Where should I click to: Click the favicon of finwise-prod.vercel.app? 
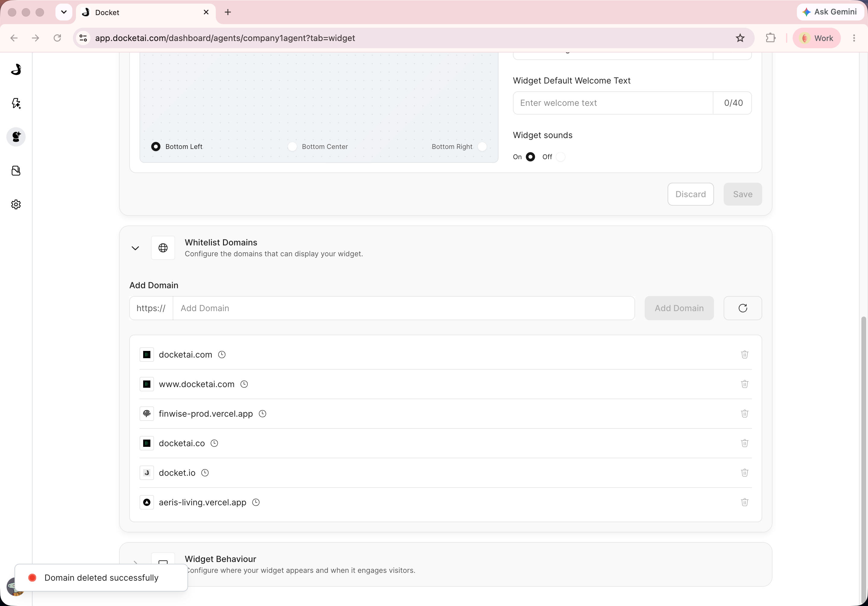pos(147,413)
